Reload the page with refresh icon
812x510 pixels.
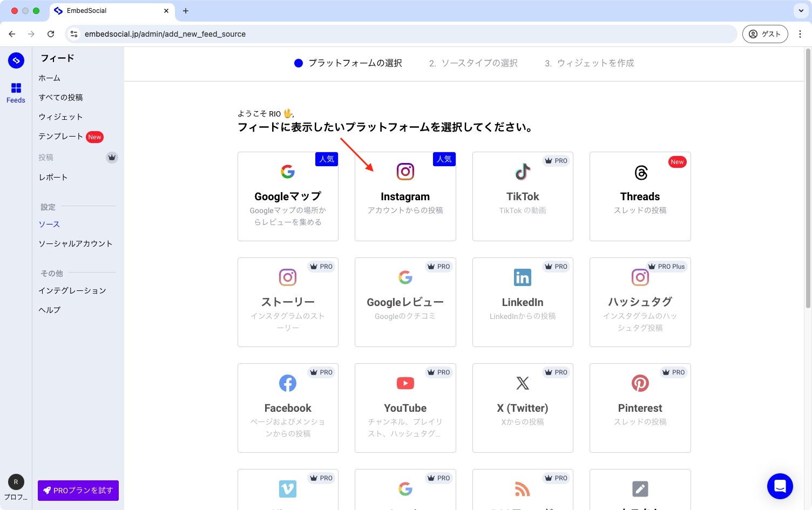click(x=51, y=34)
